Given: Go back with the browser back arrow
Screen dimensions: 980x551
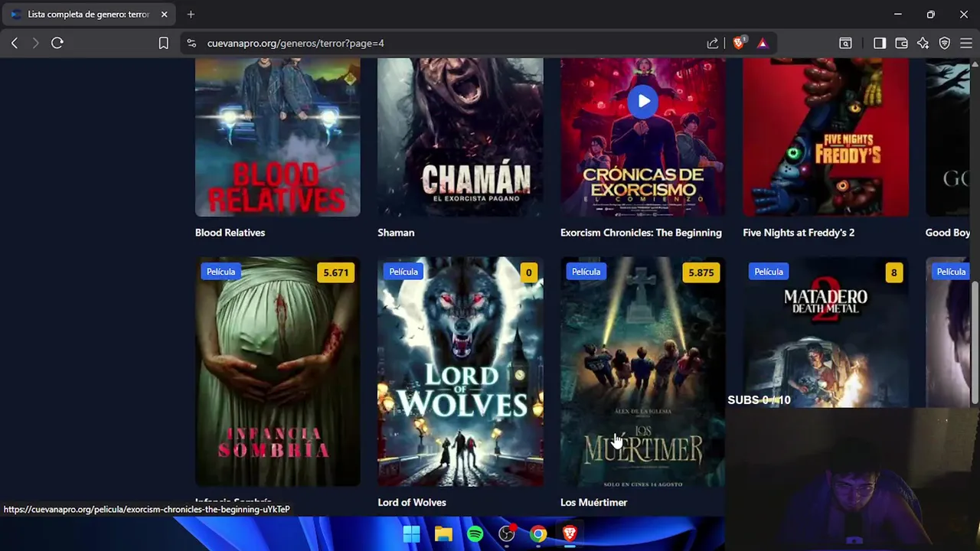Looking at the screenshot, I should pyautogui.click(x=15, y=44).
